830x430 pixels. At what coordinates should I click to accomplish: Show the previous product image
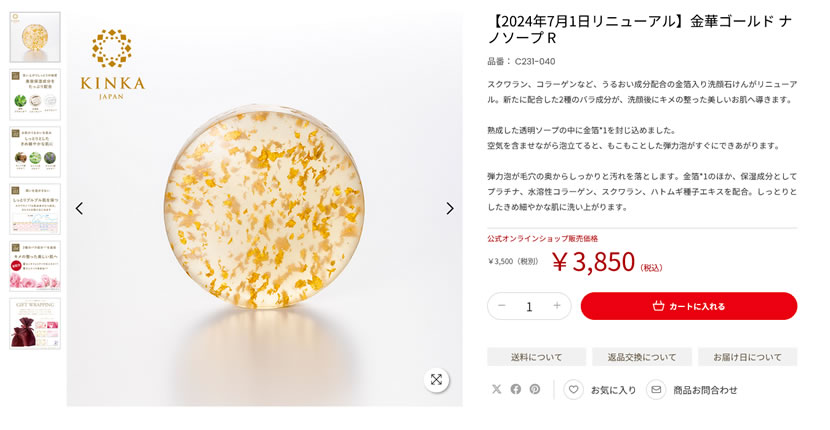click(79, 209)
